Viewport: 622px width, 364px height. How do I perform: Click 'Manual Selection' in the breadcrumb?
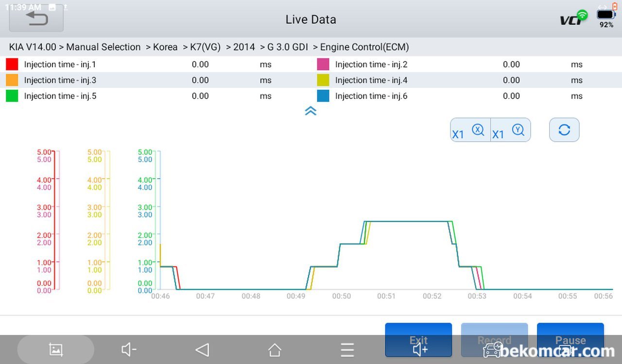point(104,47)
